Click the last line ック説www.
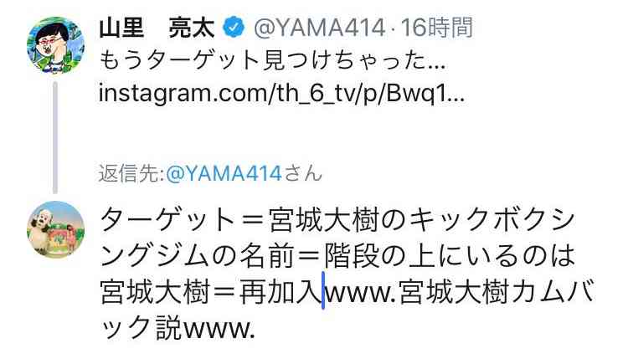This screenshot has height=364, width=628. pyautogui.click(x=177, y=328)
